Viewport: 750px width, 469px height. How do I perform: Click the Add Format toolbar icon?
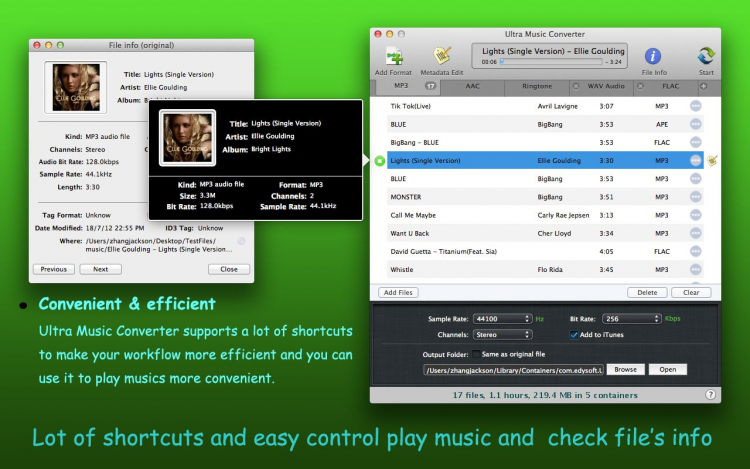tap(395, 56)
